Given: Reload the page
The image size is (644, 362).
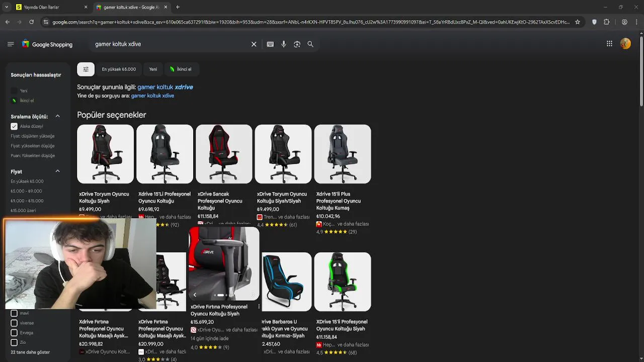Looking at the screenshot, I should [31, 22].
